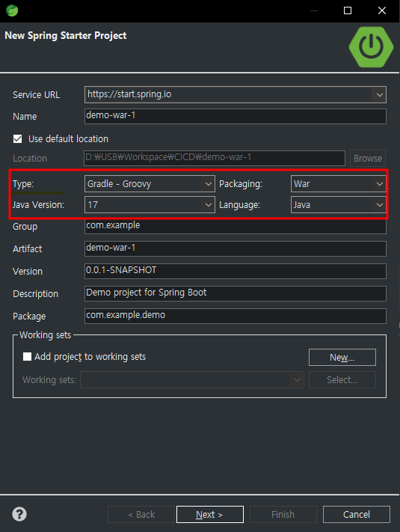Click the green Spring Boot power logo
This screenshot has height=532, width=400.
(371, 47)
